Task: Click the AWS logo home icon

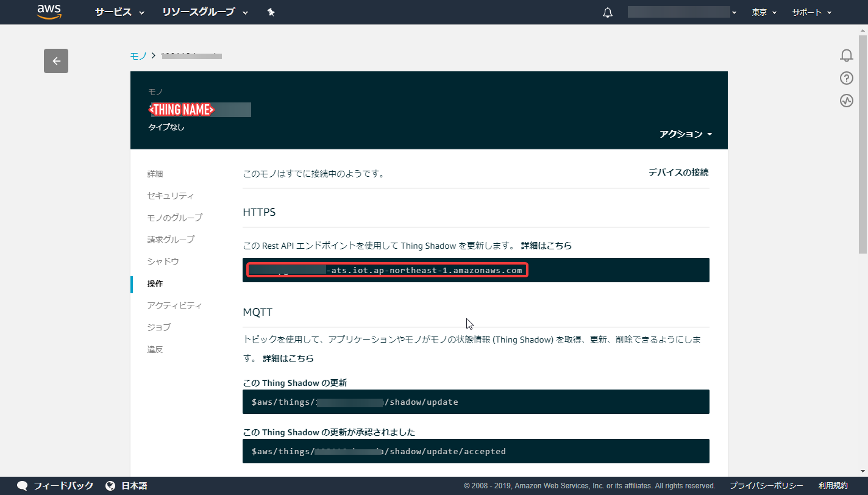Action: click(49, 12)
